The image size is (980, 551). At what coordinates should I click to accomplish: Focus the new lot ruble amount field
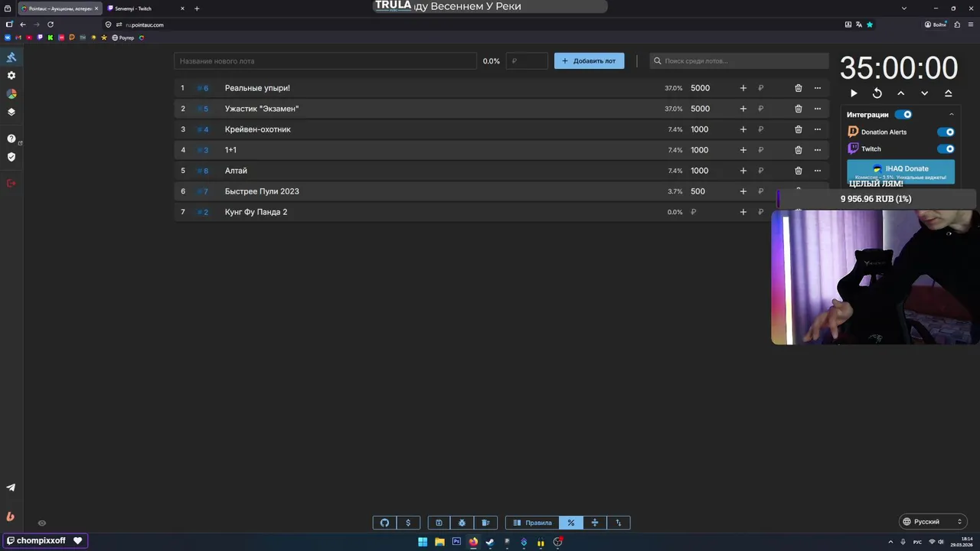coord(527,61)
